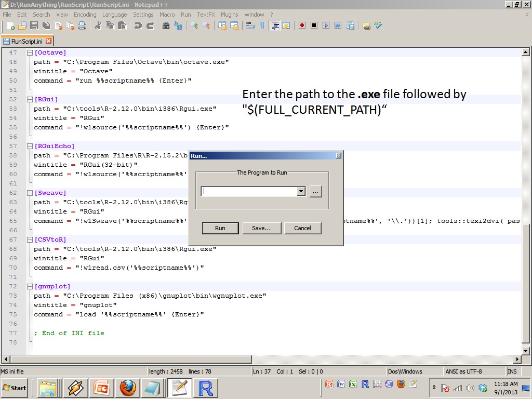The image size is (532, 399).
Task: Click the browse ... button in Run dialog
Action: pyautogui.click(x=315, y=191)
